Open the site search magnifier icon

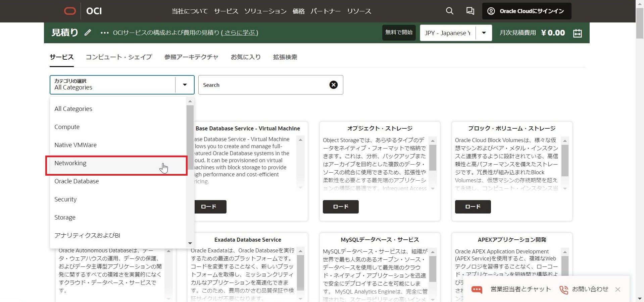(x=449, y=11)
